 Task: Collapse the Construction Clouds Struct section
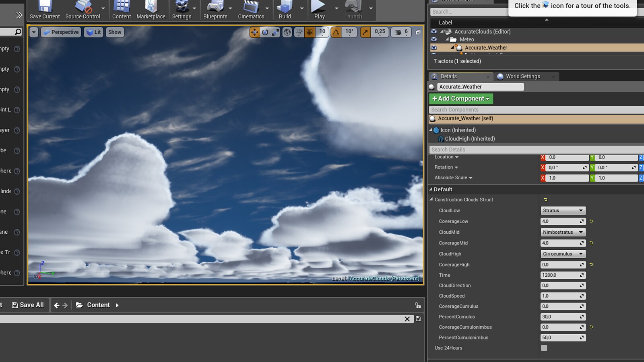431,200
